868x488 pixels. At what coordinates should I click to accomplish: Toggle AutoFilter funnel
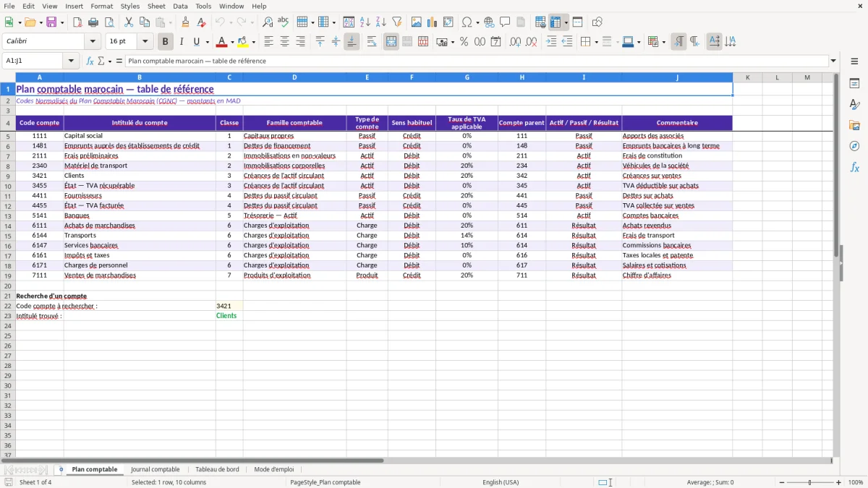(x=396, y=22)
